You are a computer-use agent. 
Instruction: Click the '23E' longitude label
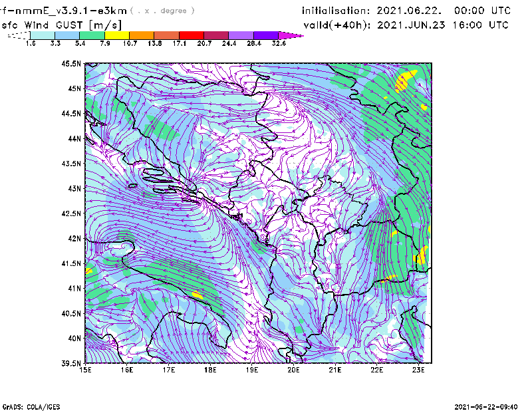(418, 370)
